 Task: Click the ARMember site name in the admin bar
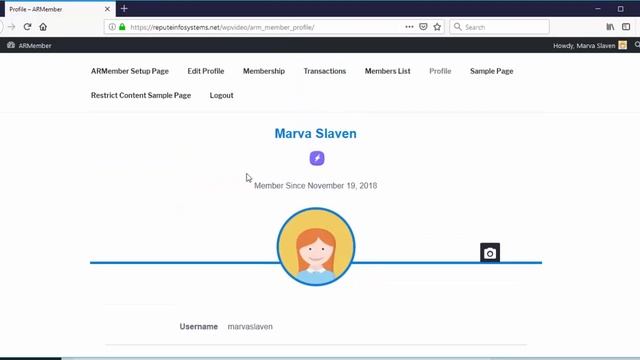pyautogui.click(x=35, y=46)
